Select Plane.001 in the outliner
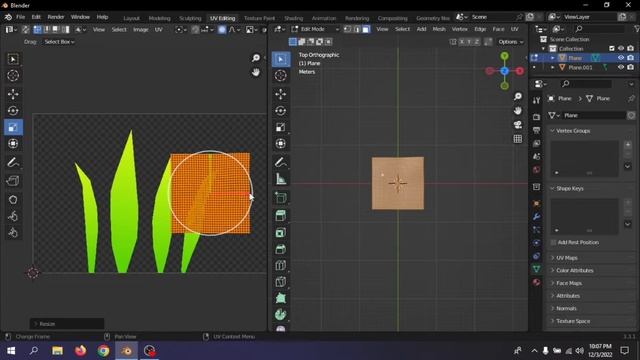This screenshot has height=360, width=640. pyautogui.click(x=580, y=67)
